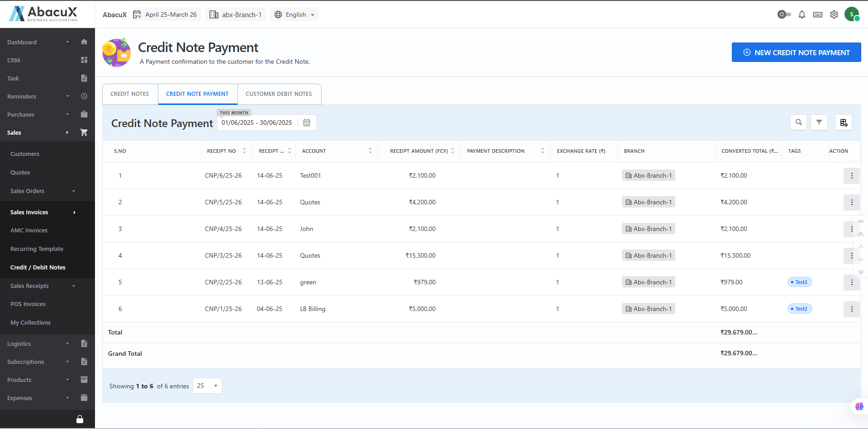The image size is (868, 429).
Task: Click the sidebar lock icon
Action: point(80,419)
